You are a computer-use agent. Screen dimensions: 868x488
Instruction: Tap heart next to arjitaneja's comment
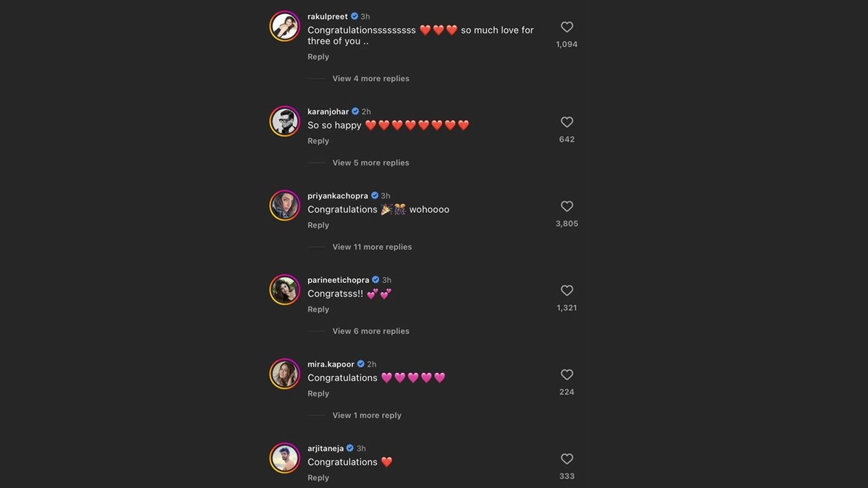(x=567, y=459)
